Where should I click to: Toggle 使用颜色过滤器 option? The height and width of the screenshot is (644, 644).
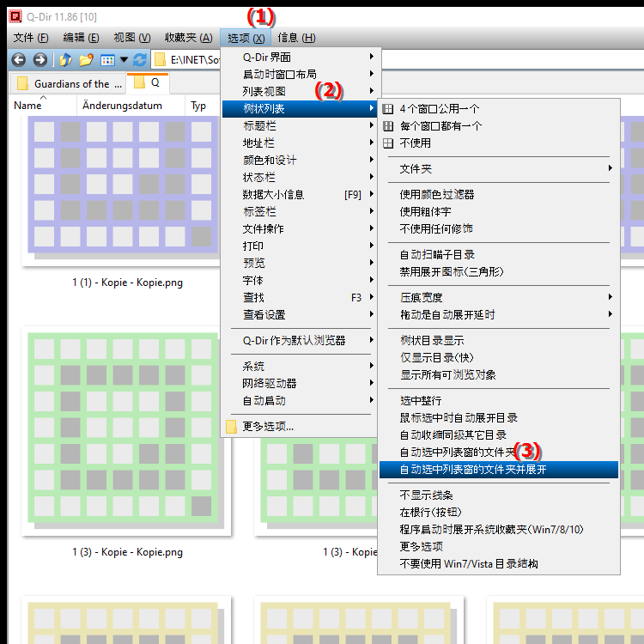[499, 195]
